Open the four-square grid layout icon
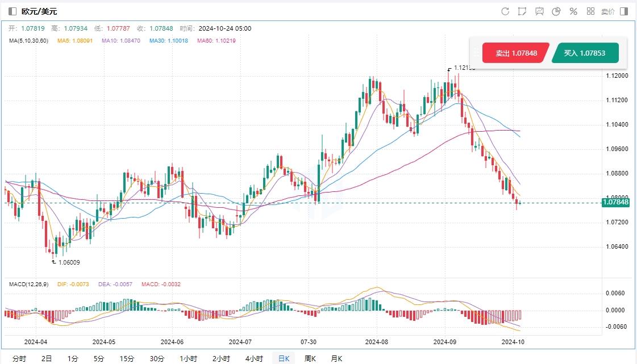Screen dimensions: 637x364 click(590, 11)
